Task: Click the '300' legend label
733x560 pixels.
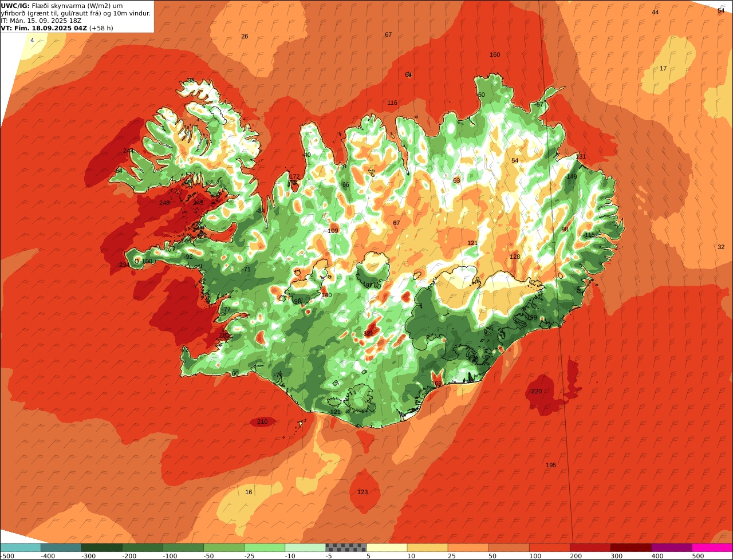Action: tap(616, 556)
